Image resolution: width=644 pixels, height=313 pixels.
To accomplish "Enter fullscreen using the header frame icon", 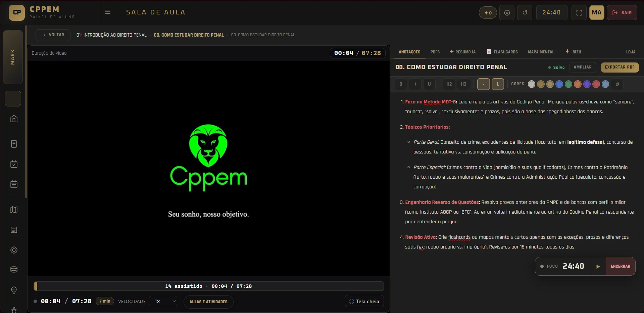I will coord(579,13).
